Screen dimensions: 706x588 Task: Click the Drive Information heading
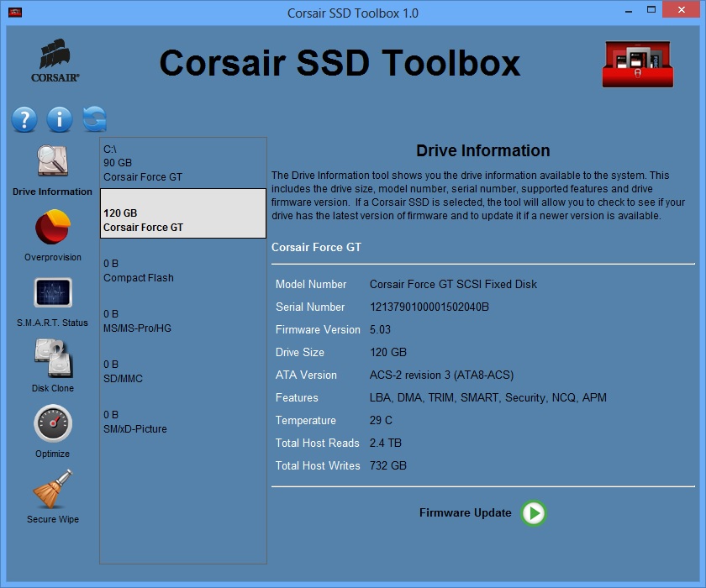click(482, 150)
